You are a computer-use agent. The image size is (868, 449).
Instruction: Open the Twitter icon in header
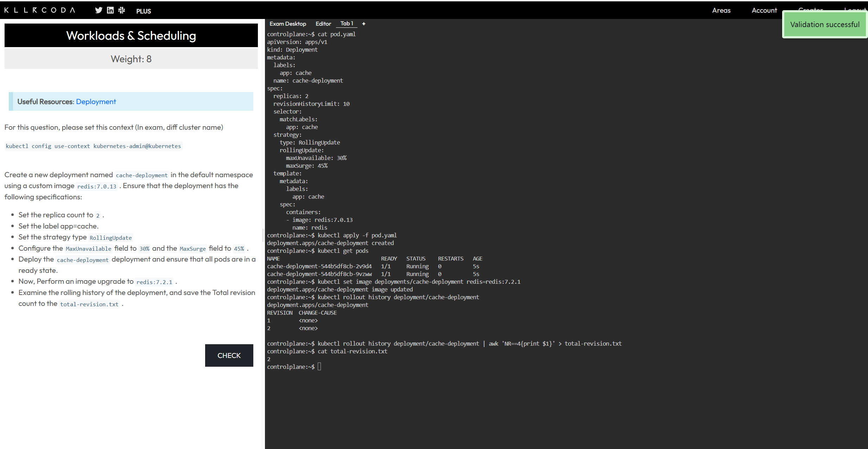point(99,10)
